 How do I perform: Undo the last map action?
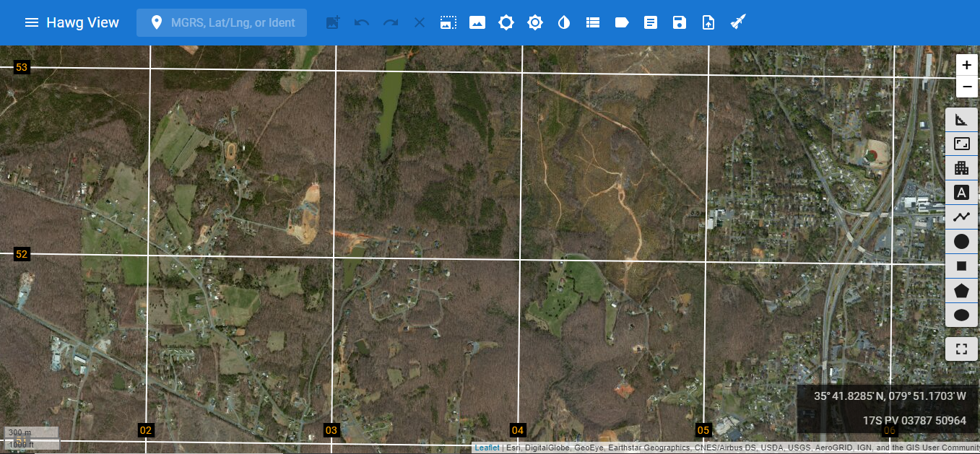point(361,22)
